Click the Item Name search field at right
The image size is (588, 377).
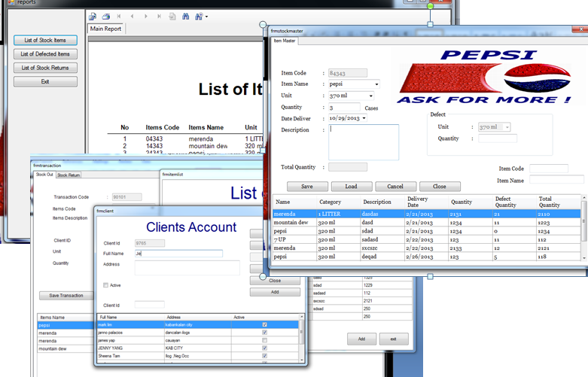[556, 181]
